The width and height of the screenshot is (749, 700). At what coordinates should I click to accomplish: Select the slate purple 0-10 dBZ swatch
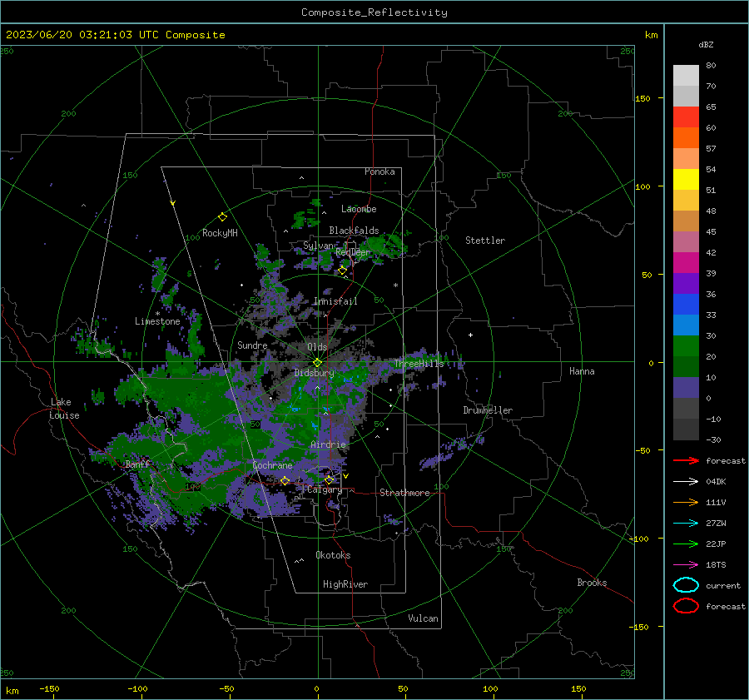point(686,388)
